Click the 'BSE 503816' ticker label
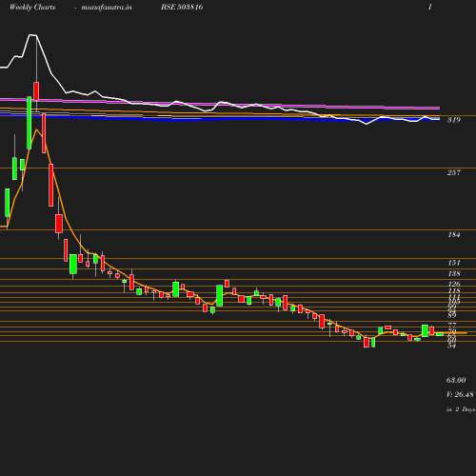 (x=182, y=7)
